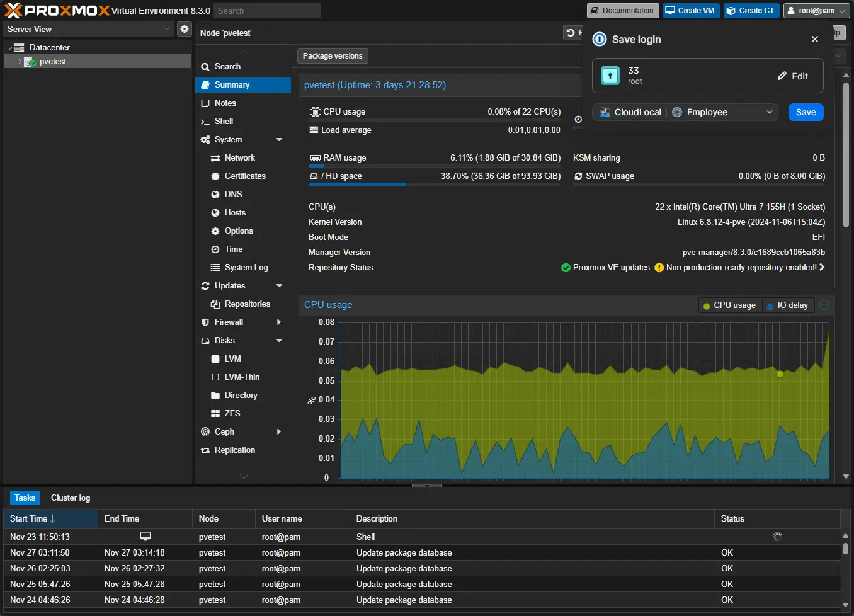This screenshot has height=616, width=854.
Task: Click the top Search input field
Action: pos(266,11)
